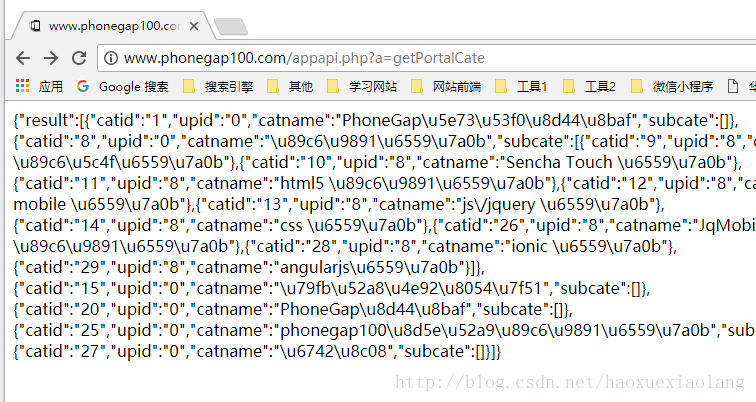Select the www.phonegap100.com tab
756x402 pixels.
pos(114,26)
